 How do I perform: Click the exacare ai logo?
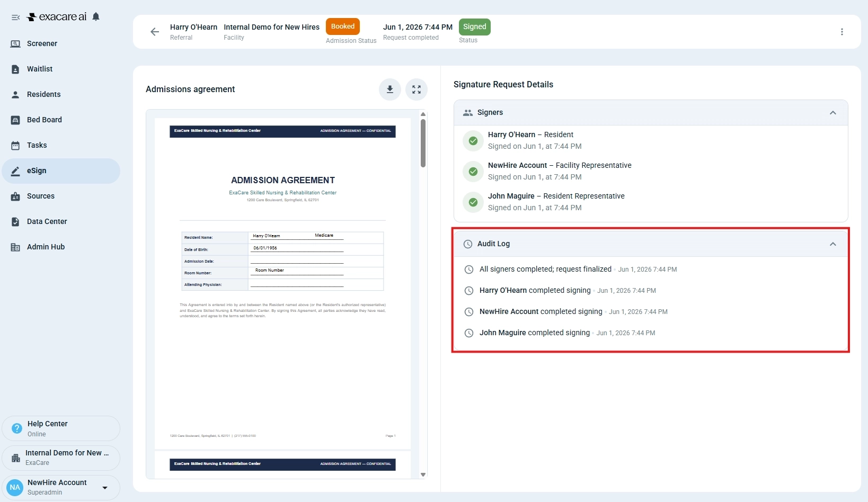pos(57,17)
